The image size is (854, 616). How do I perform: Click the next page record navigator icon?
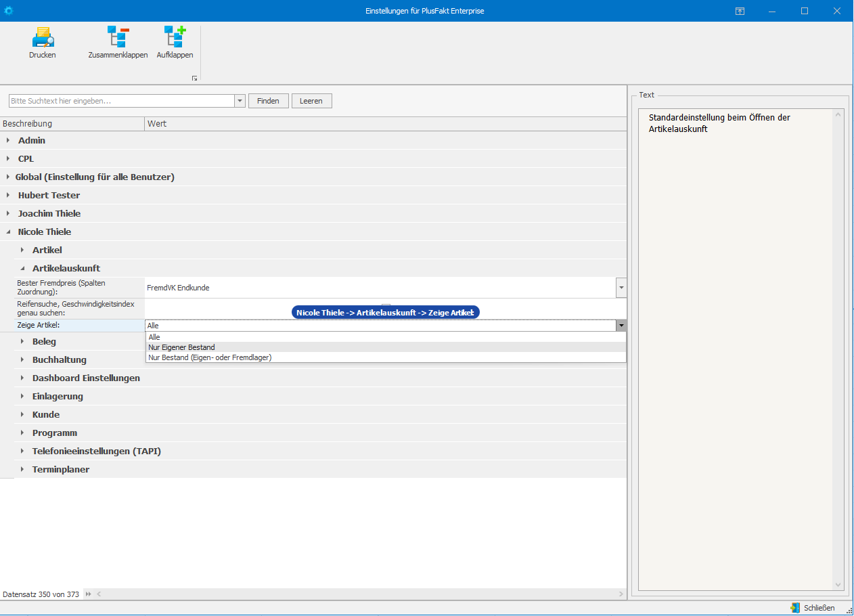[x=88, y=594]
